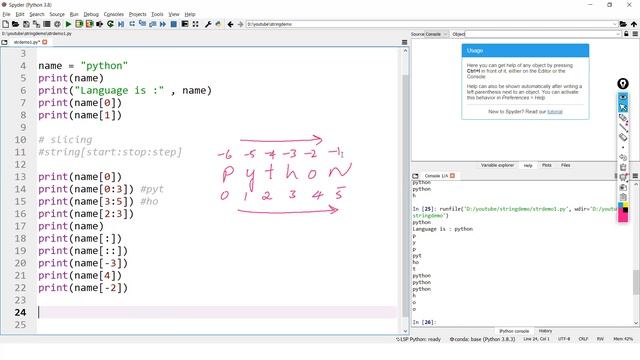Continue execution until next breakpoint
Viewport: 640px width, 360px height.
[x=163, y=24]
